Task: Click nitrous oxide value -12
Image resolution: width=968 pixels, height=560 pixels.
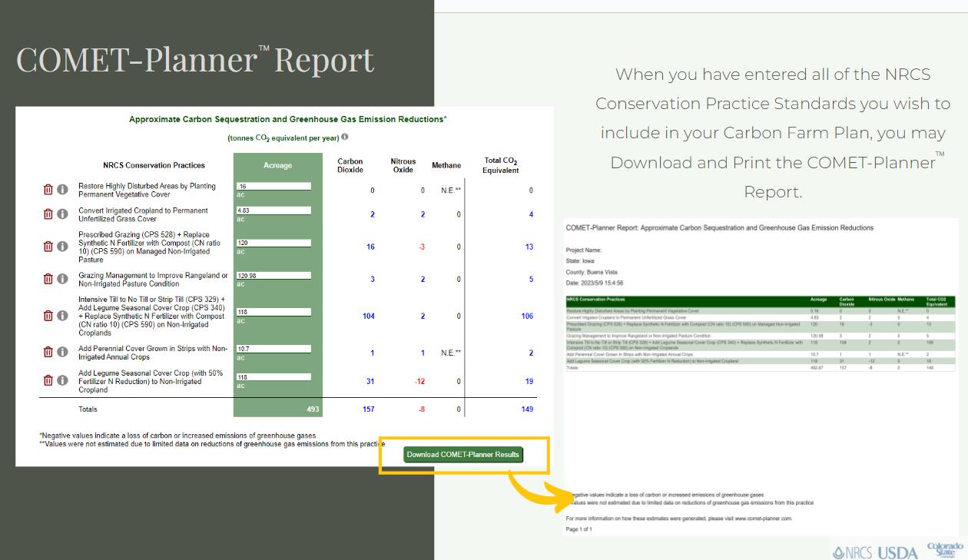Action: [419, 381]
